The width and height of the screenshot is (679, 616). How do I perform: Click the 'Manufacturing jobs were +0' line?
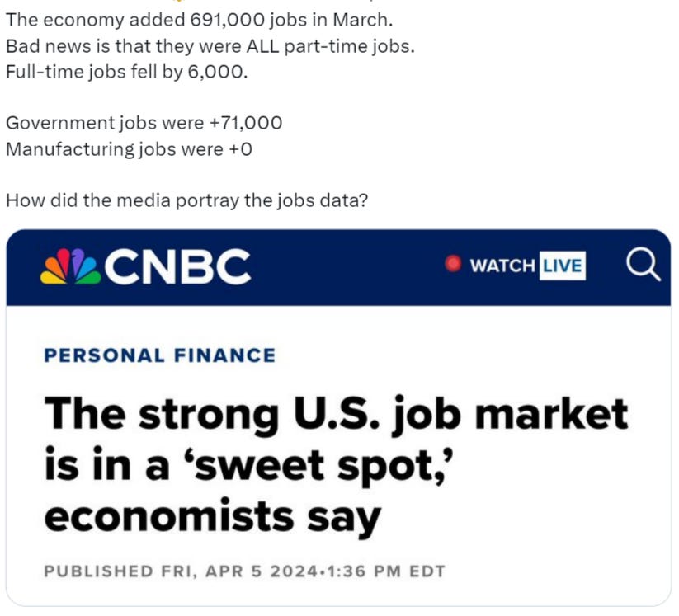click(x=129, y=149)
